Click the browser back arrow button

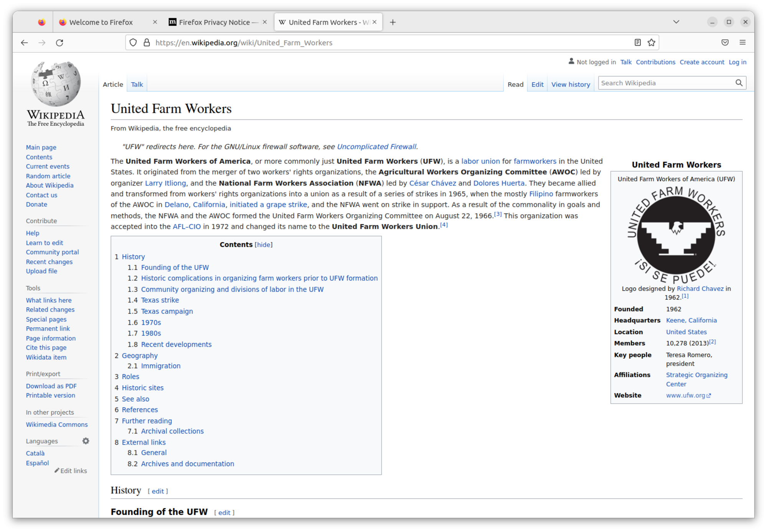pyautogui.click(x=25, y=43)
